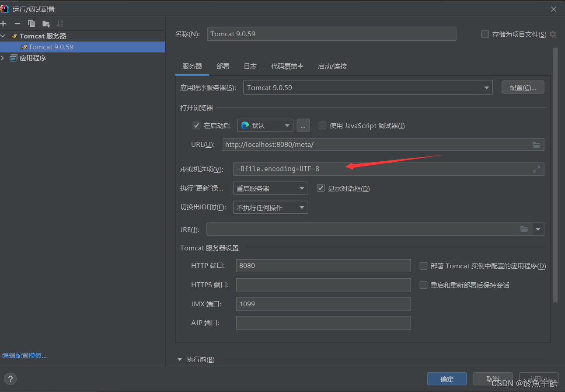The width and height of the screenshot is (565, 392).
Task: Enable store as project file
Action: click(x=485, y=34)
